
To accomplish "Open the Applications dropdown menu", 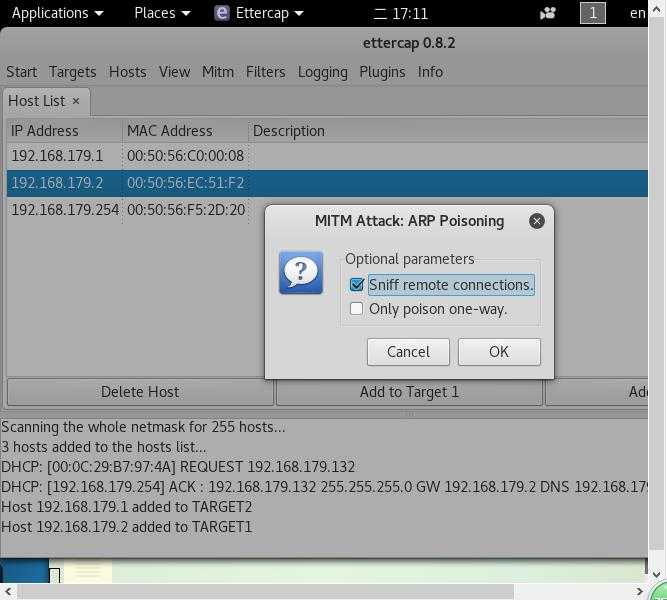I will click(x=57, y=13).
